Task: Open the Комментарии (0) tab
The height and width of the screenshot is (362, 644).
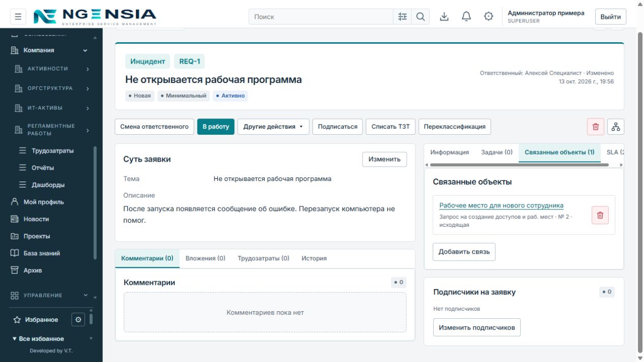Action: point(147,258)
